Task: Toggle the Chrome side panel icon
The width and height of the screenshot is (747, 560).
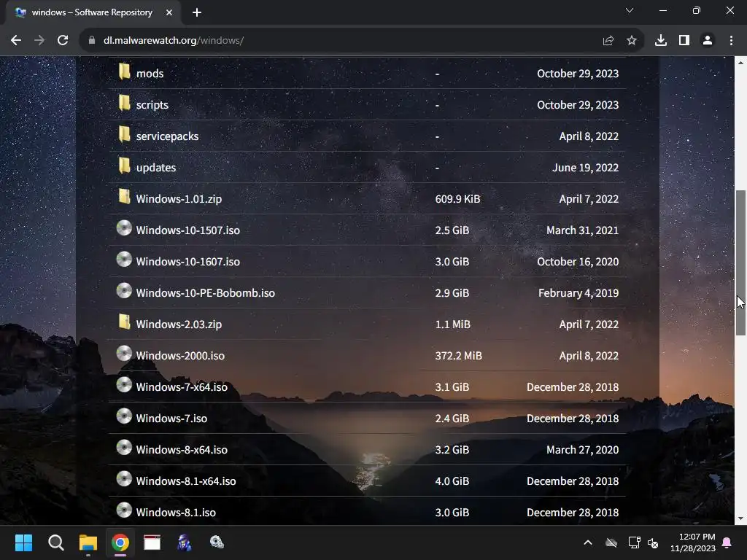Action: click(684, 41)
